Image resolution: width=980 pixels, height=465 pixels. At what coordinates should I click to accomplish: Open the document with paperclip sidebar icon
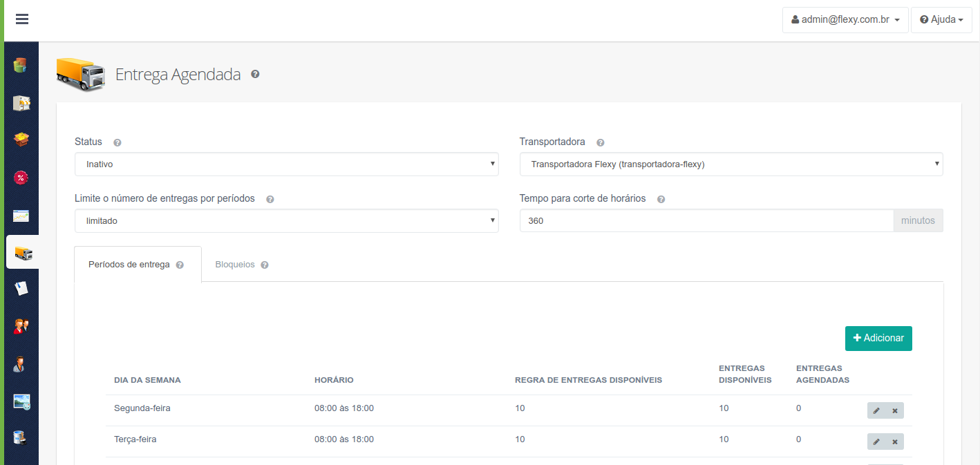(x=21, y=288)
